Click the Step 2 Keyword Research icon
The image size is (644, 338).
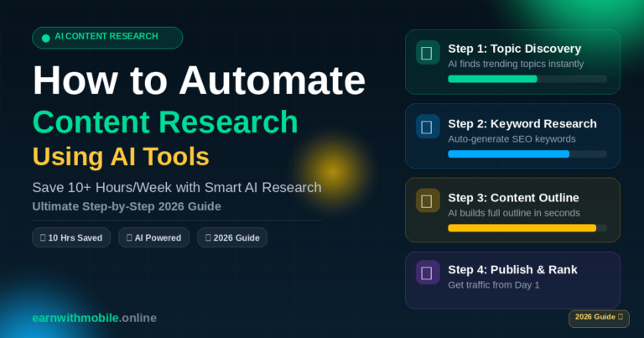tap(428, 127)
